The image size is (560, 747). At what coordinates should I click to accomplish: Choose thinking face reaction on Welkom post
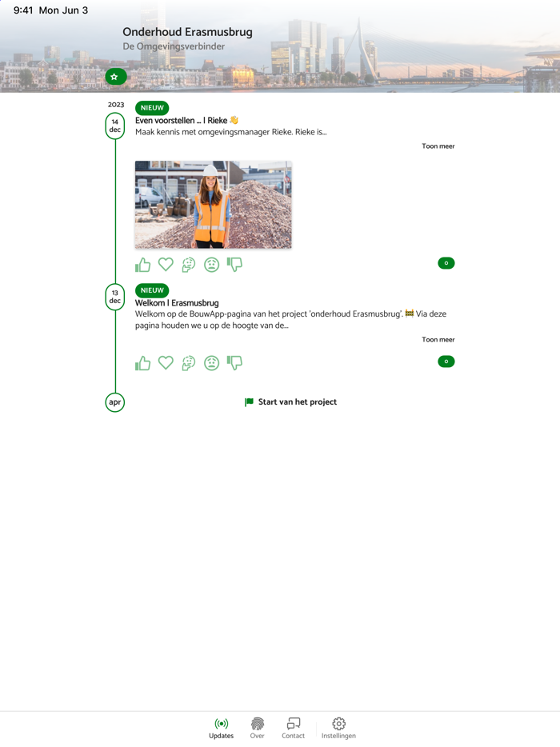tap(189, 363)
